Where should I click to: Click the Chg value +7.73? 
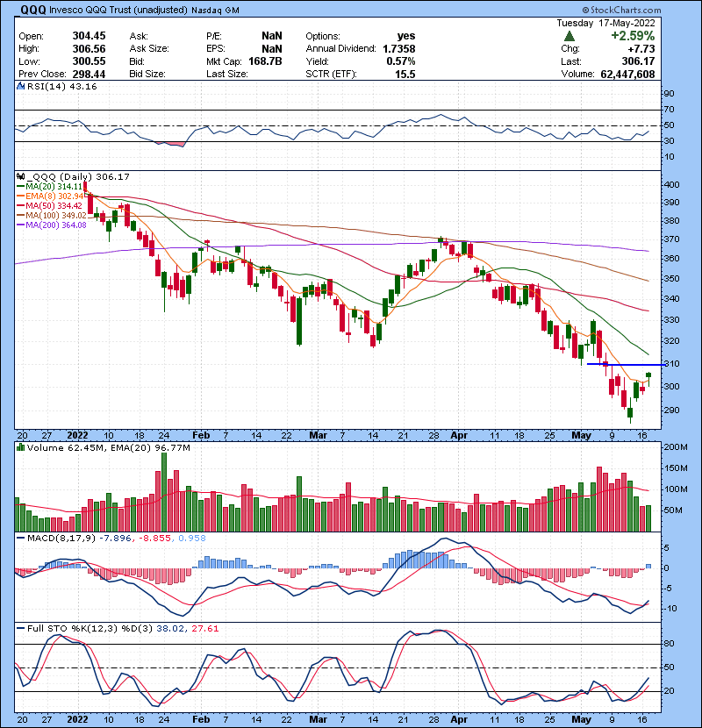(x=641, y=49)
